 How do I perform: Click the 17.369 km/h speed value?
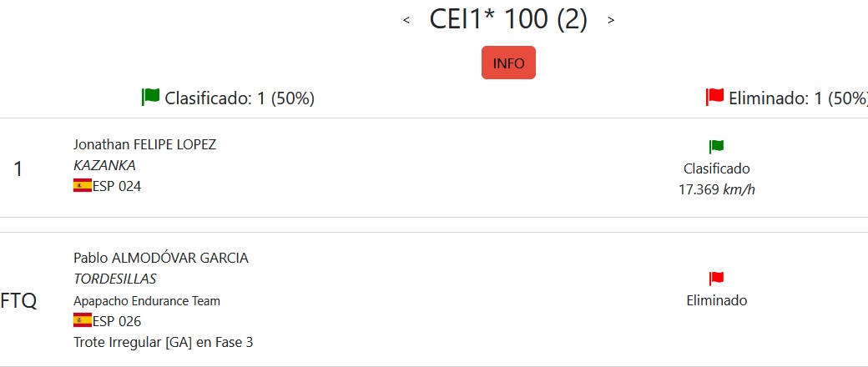point(716,190)
